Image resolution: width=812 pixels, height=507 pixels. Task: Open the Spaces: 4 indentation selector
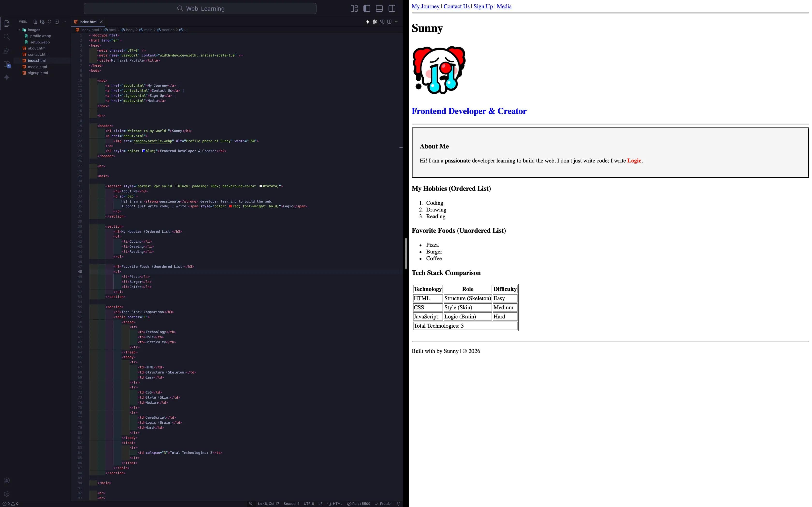tap(291, 504)
